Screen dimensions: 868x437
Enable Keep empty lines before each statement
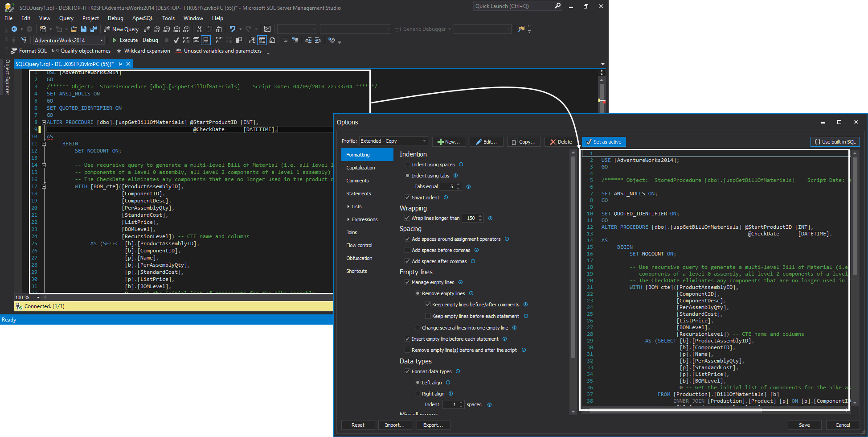coord(429,316)
